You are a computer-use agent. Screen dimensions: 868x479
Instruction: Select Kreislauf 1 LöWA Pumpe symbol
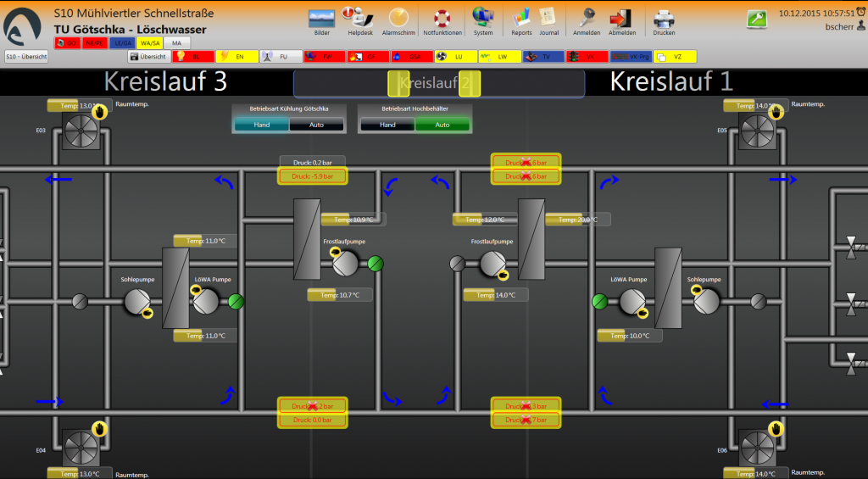tap(632, 302)
